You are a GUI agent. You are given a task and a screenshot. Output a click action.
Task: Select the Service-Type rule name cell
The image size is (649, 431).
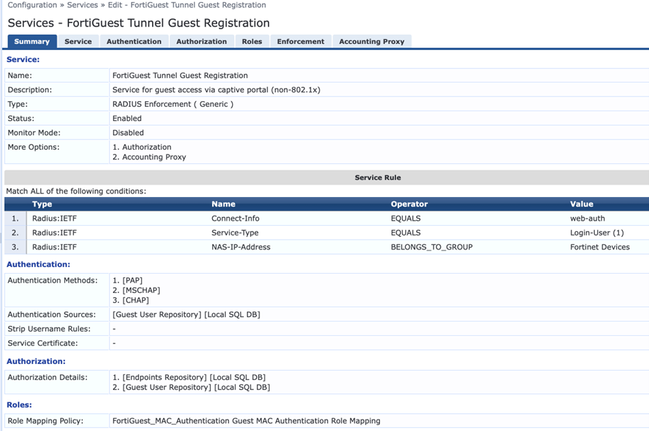pos(235,233)
